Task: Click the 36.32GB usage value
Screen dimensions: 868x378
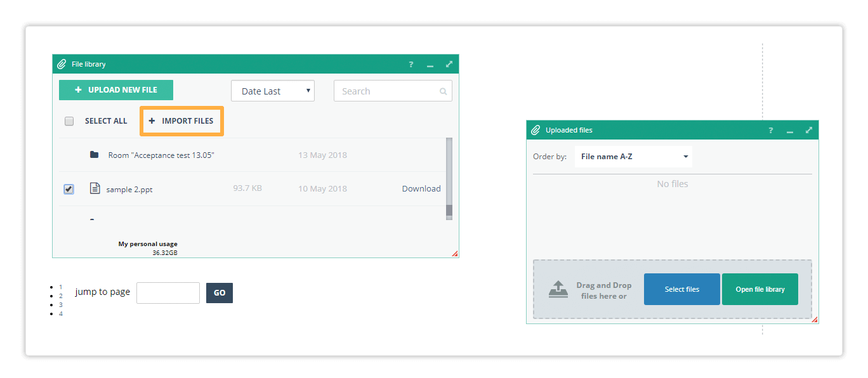Action: tap(165, 252)
